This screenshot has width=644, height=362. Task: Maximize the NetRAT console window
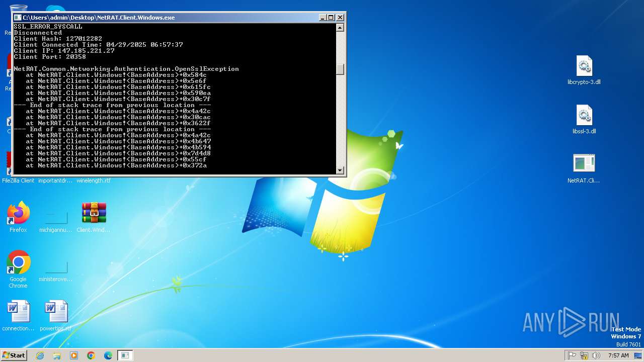click(331, 17)
